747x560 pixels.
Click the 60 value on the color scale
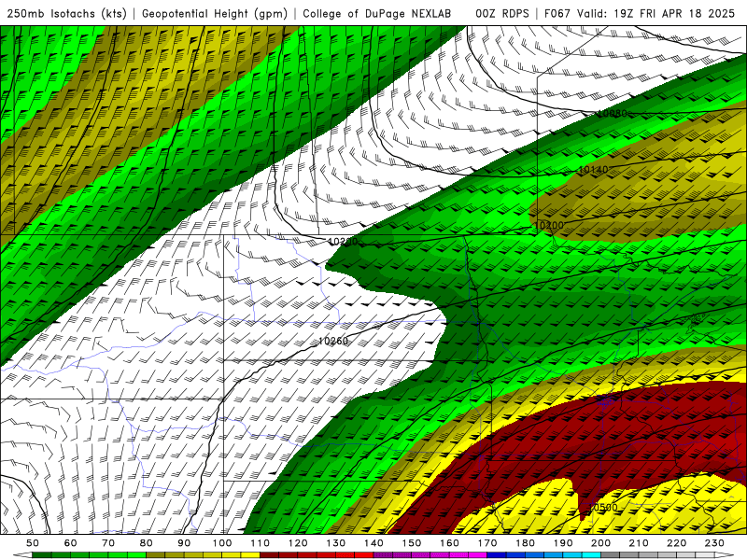[x=71, y=543]
